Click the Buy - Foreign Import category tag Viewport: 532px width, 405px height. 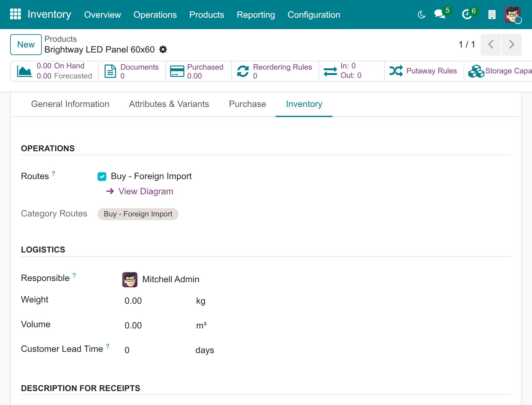click(x=138, y=214)
